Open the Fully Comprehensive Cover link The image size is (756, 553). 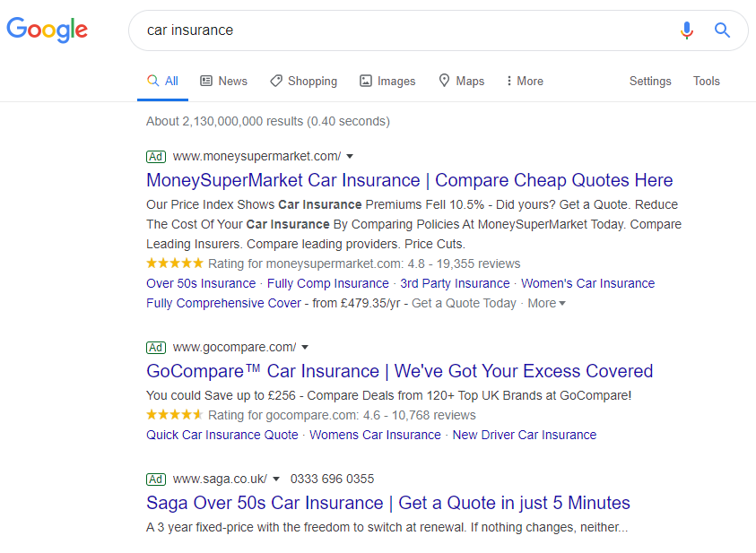[223, 304]
